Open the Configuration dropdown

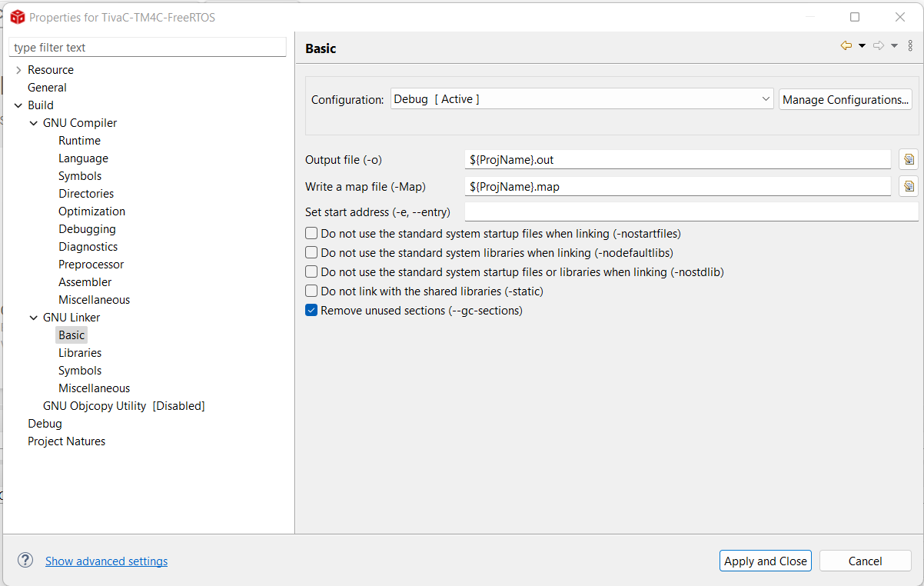click(582, 99)
